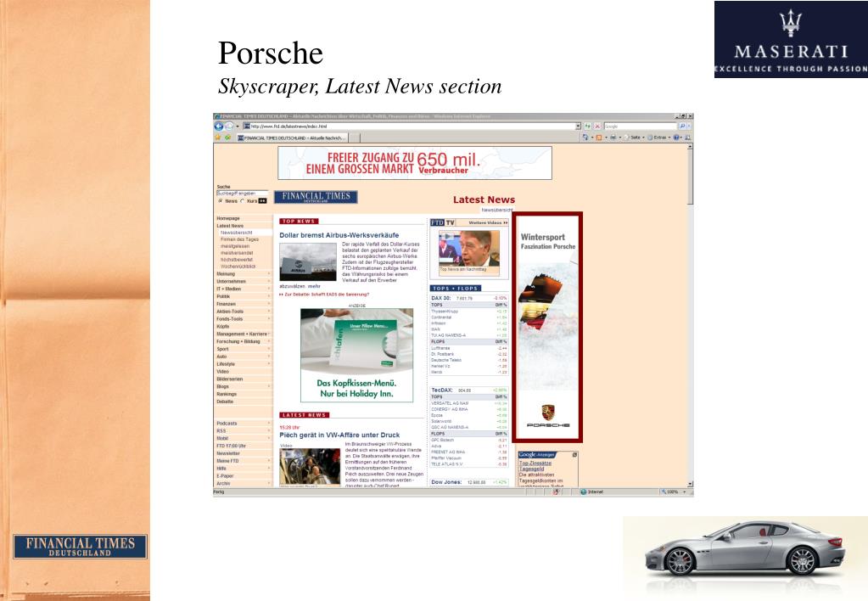Click the vertical scrollbar thumb of the page
868x601 pixels.
690,177
